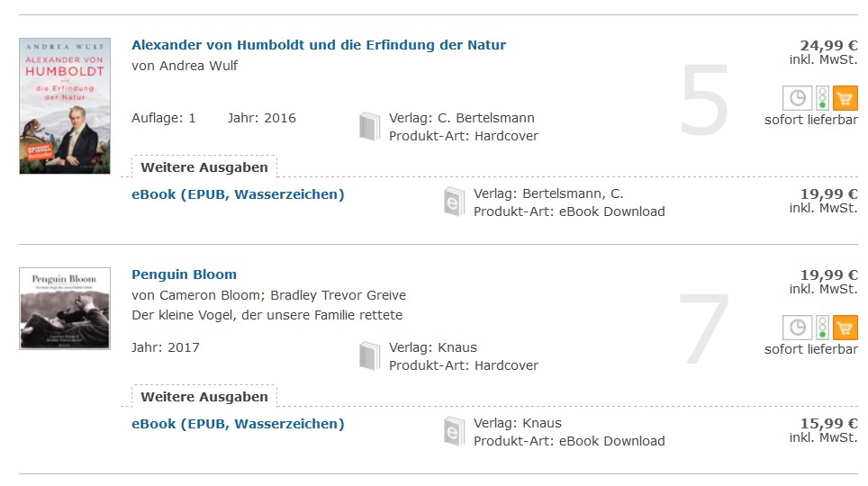Click the Penguin Bloom availability traffic light icon
The image size is (868, 486).
point(822,327)
